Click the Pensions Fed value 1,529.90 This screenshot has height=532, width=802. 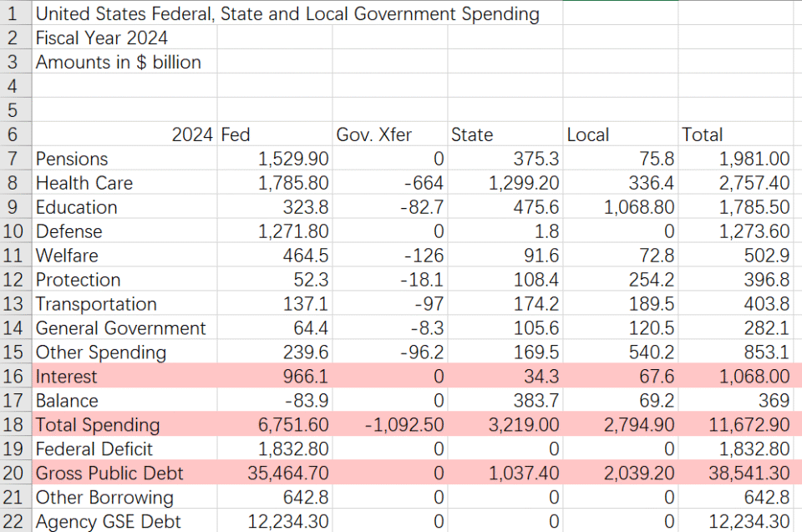pyautogui.click(x=275, y=159)
